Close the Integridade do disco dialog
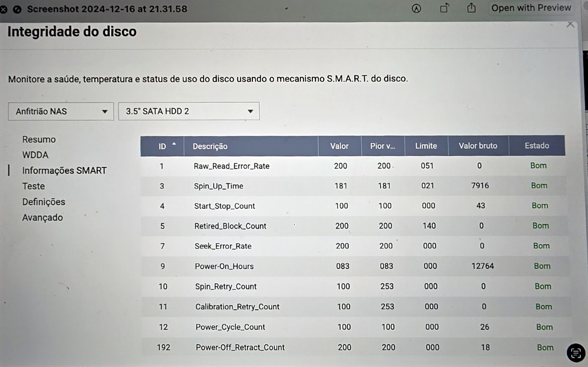The image size is (588, 367). pyautogui.click(x=570, y=24)
